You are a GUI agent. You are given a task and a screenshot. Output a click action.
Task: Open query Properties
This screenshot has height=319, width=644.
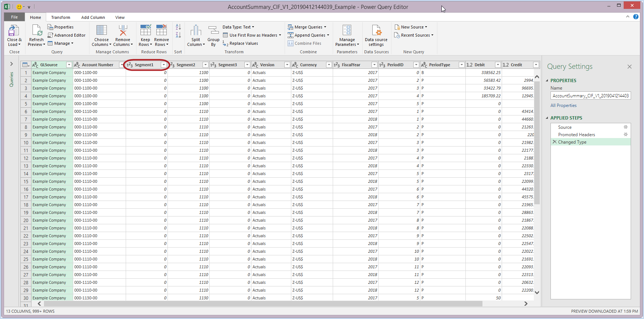pos(60,27)
